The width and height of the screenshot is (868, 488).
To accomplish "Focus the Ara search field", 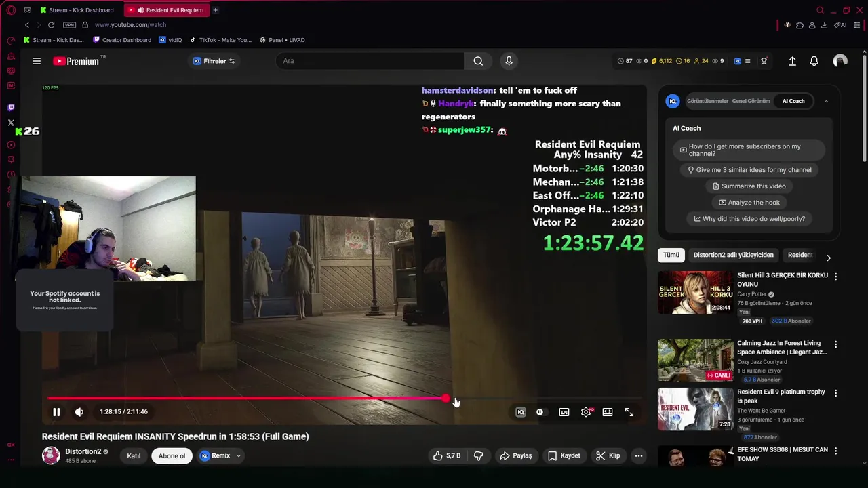I will (370, 61).
